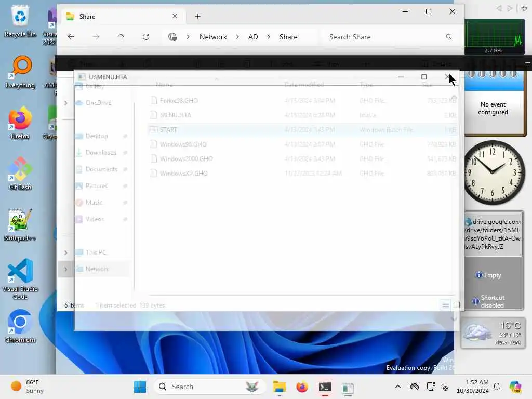The width and height of the screenshot is (532, 399).
Task: Expand the Network node in the navigation pane
Action: point(66,269)
